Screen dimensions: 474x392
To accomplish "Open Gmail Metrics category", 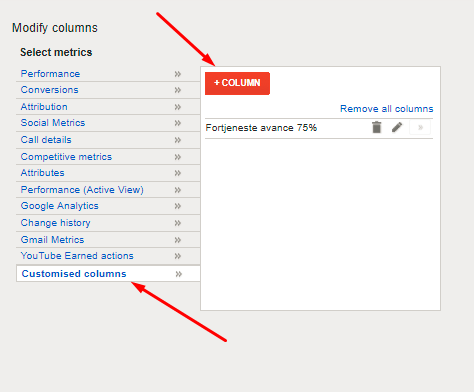I will [x=52, y=240].
